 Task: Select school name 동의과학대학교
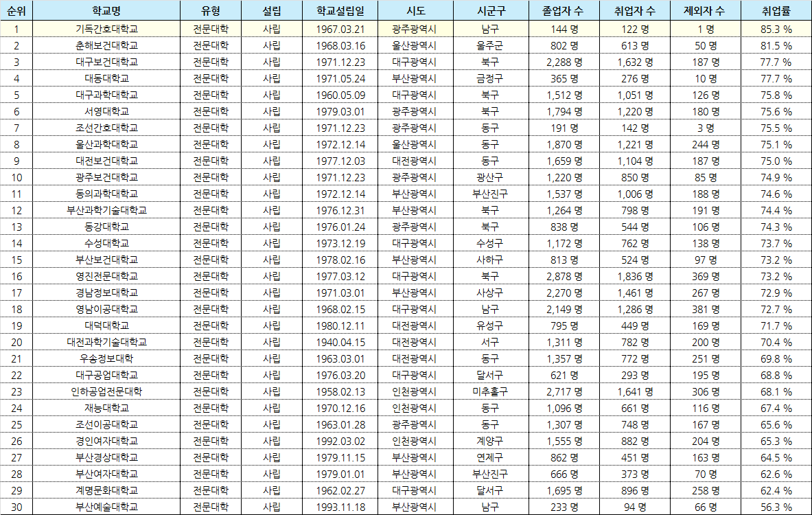pyautogui.click(x=106, y=194)
